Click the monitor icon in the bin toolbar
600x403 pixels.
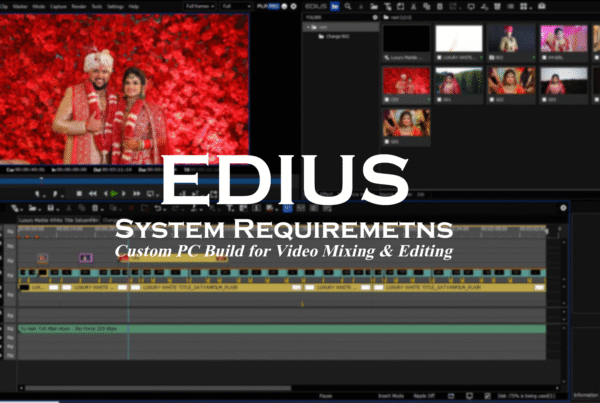[471, 7]
